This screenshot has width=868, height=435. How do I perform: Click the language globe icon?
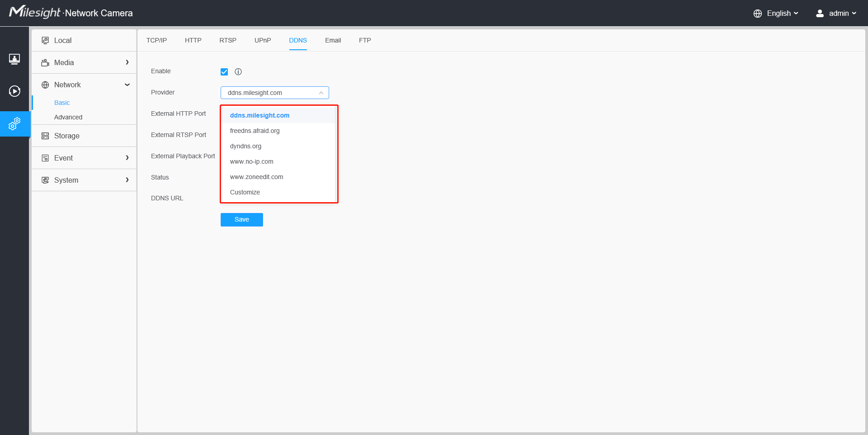758,14
